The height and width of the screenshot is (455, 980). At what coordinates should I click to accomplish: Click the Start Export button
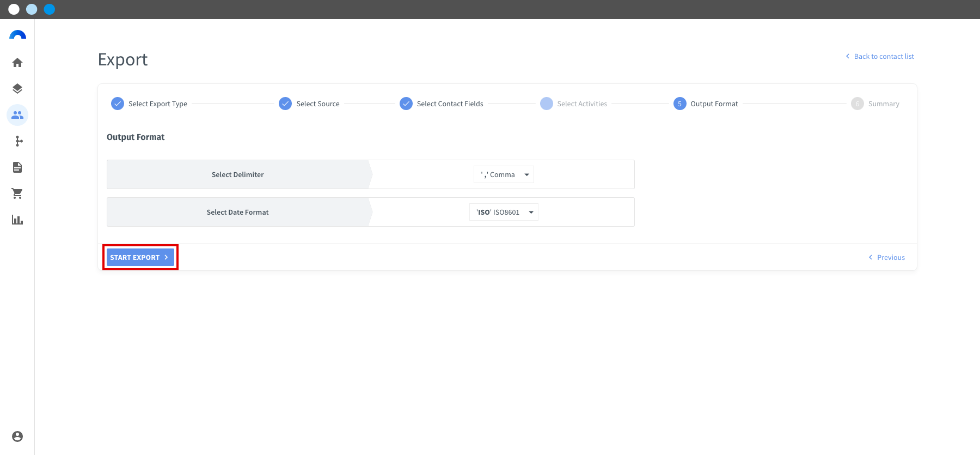(x=140, y=257)
